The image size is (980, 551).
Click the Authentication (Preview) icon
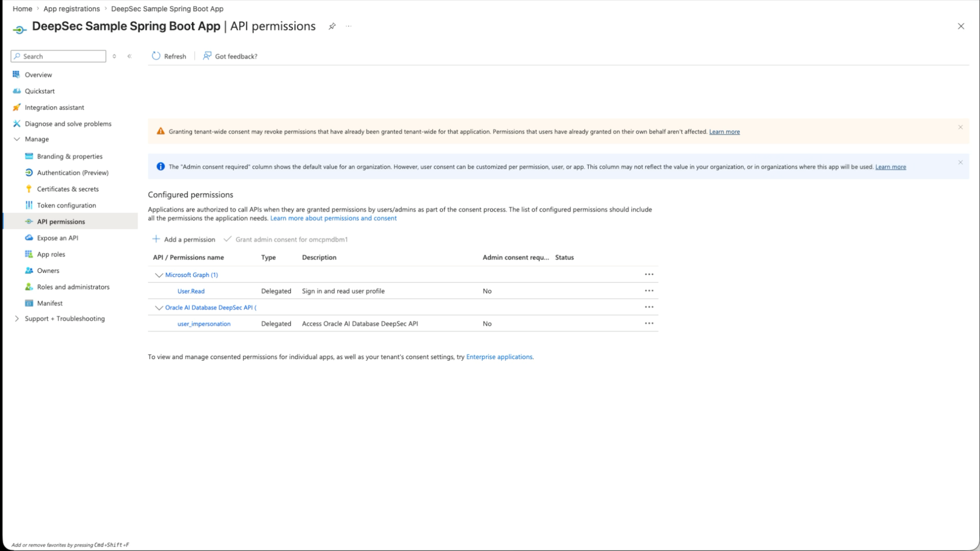[x=29, y=172]
